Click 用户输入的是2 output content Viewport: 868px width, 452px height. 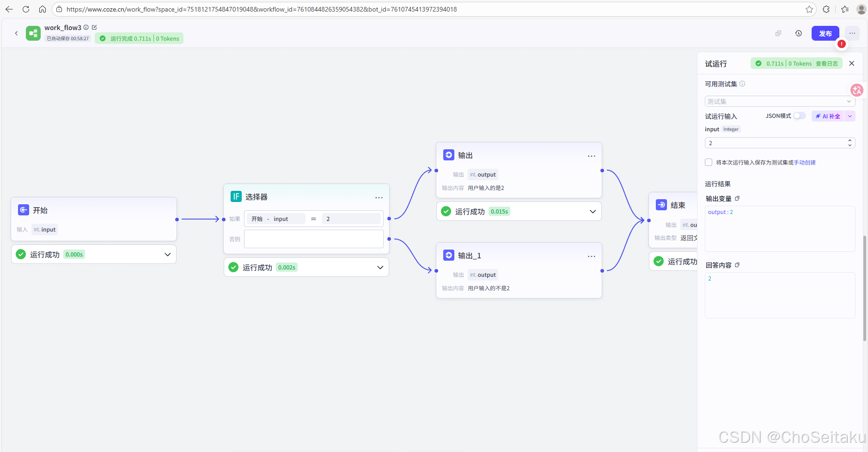click(486, 188)
